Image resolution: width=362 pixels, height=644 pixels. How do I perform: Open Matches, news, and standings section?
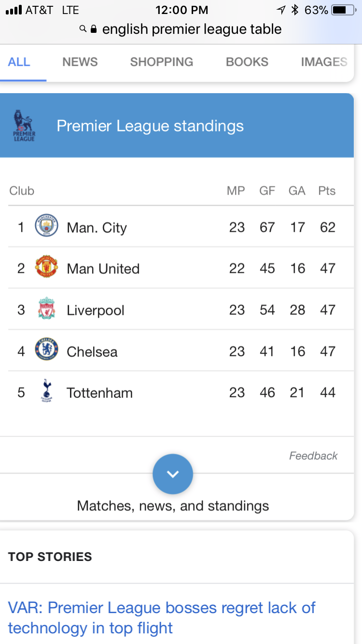pyautogui.click(x=173, y=505)
